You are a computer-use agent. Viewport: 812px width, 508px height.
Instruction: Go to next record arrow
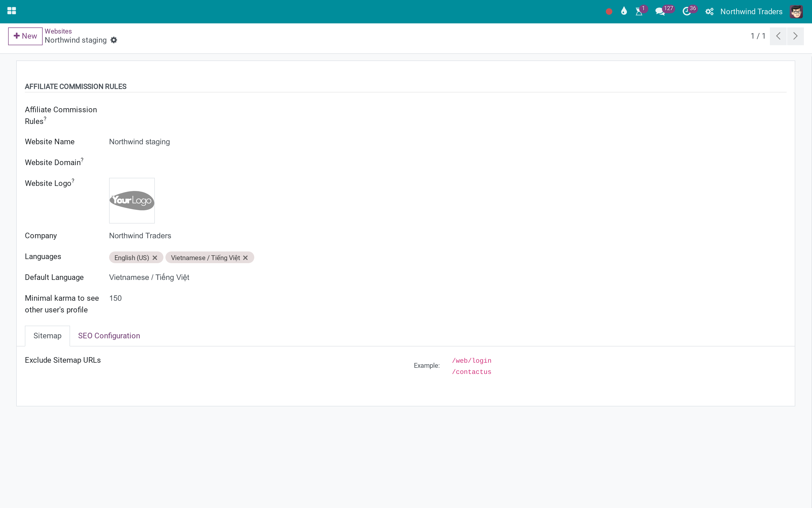[x=795, y=36]
